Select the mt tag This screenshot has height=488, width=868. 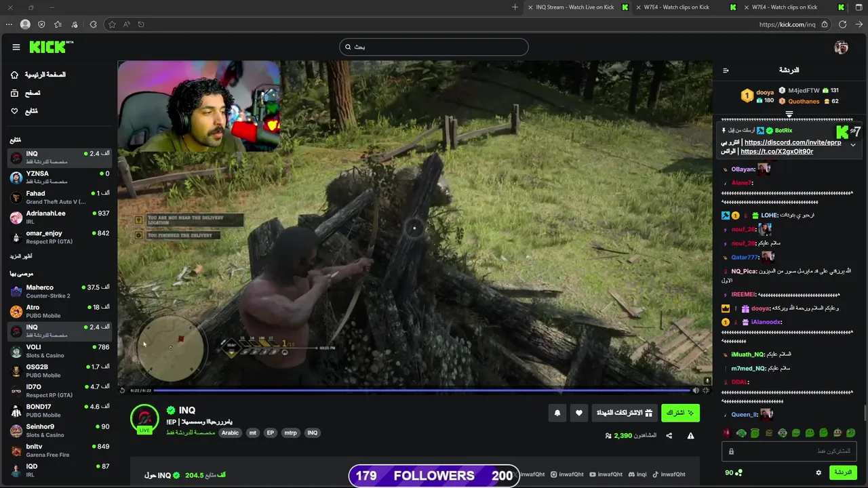[x=252, y=432]
